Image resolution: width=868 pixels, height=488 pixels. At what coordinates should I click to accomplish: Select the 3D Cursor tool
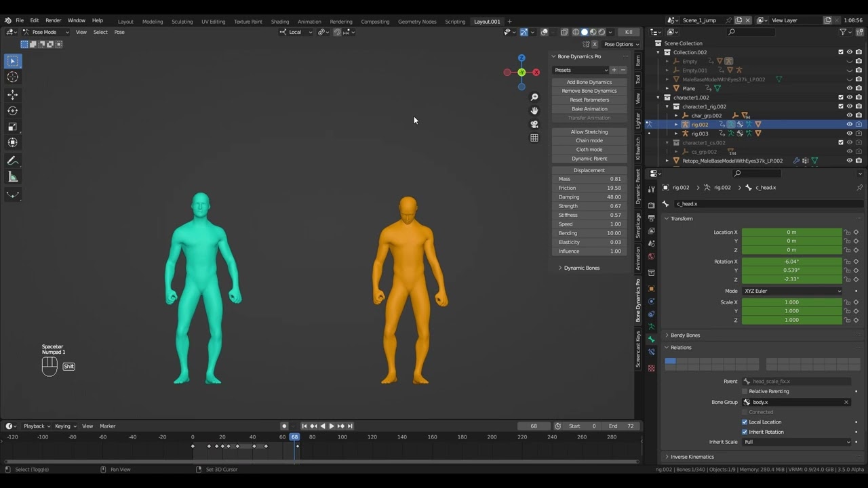13,77
